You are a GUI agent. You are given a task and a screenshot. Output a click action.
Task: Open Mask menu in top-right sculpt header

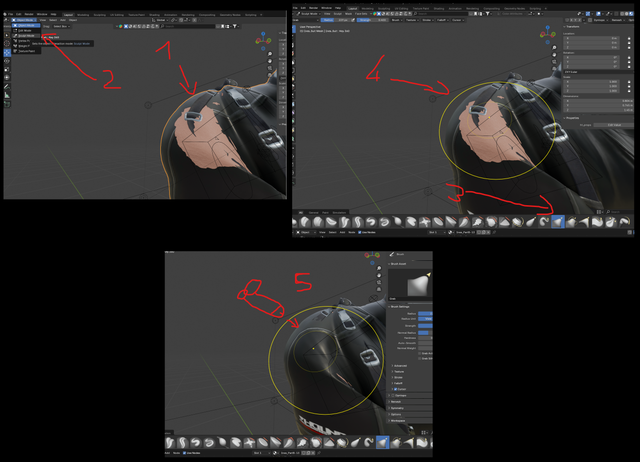[x=348, y=14]
